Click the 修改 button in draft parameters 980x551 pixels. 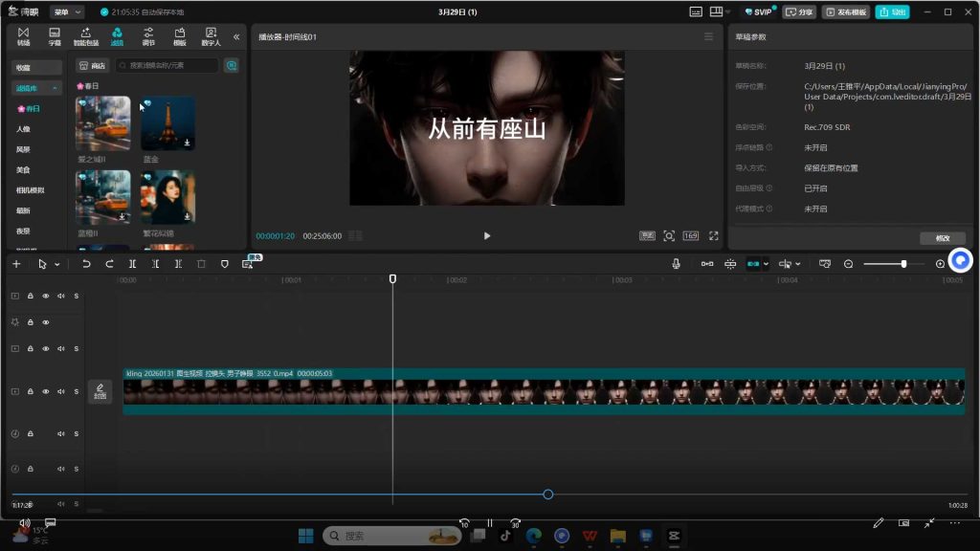[x=942, y=238]
